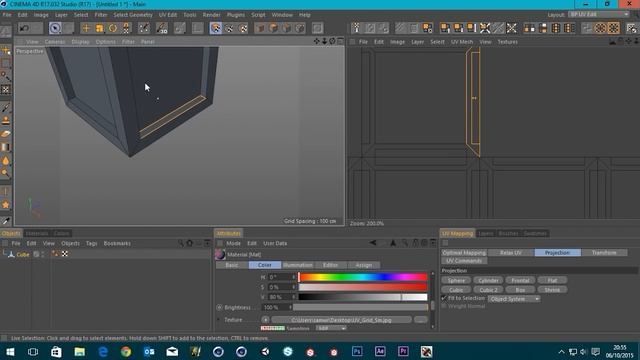Viewport: 640px width, 360px height.
Task: Click the rightmost highlighted UV grid icon
Action: [x=613, y=28]
